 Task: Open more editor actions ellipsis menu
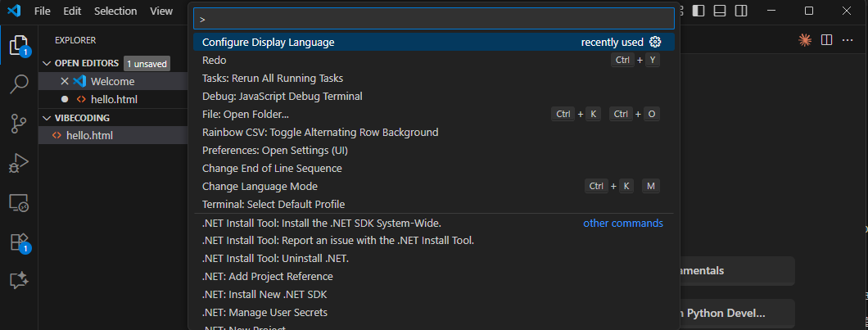(848, 39)
